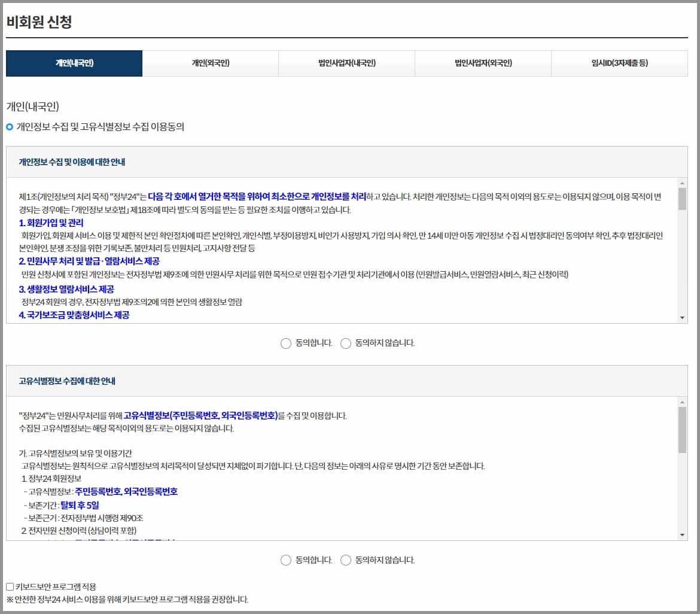Select the 법인사업자(외국인) tab
This screenshot has height=614, width=700.
tap(483, 63)
